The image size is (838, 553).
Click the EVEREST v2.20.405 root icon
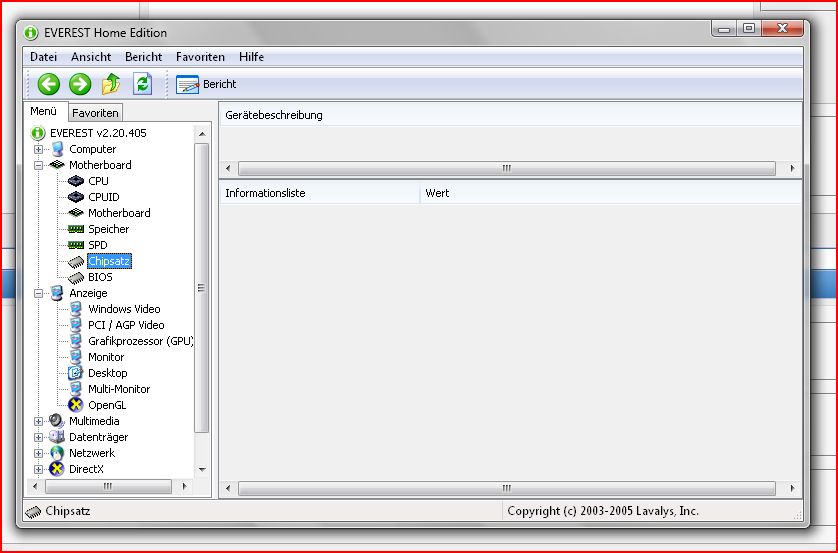(x=38, y=133)
